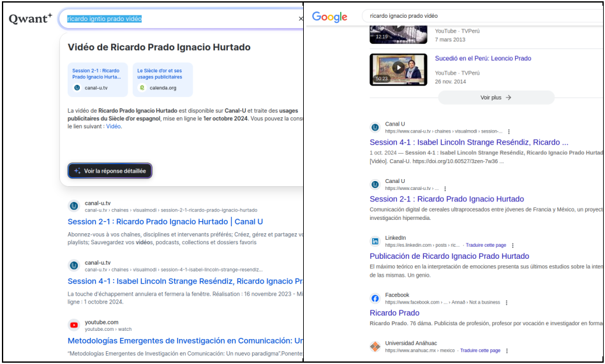Open three-dot menu for Facebook result
605x364 pixels.
507,302
